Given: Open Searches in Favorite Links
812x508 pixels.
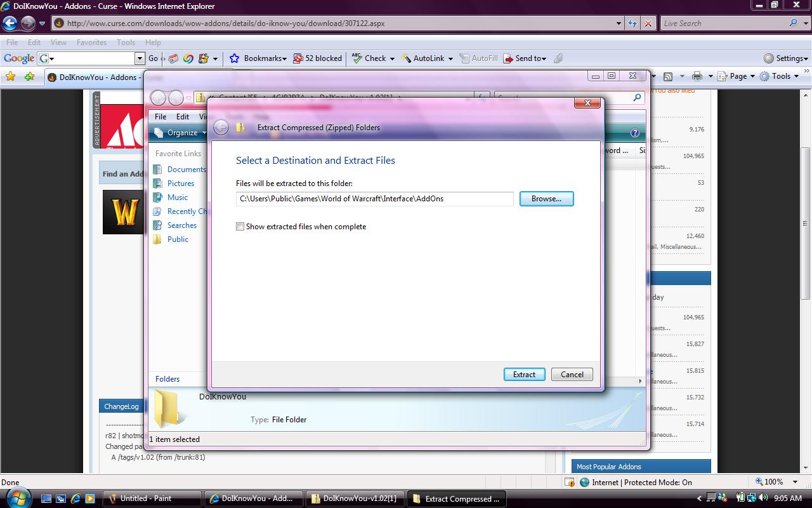Looking at the screenshot, I should [181, 225].
